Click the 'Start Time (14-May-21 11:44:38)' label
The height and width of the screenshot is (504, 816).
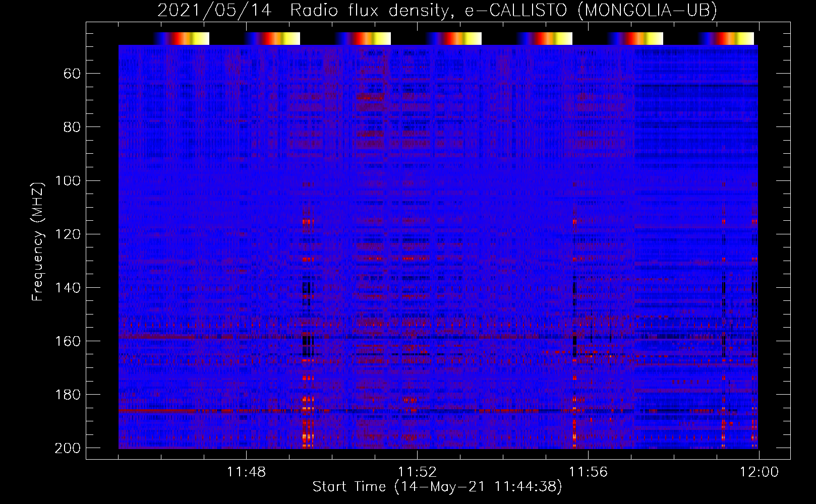(437, 487)
